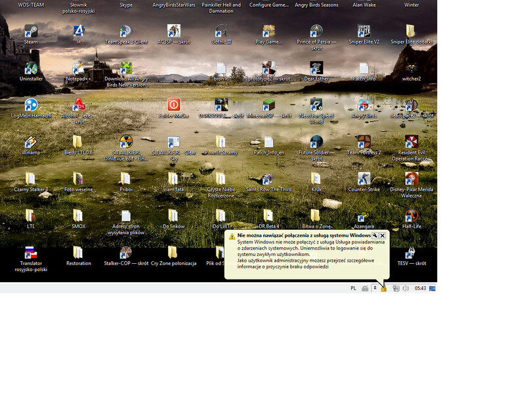The width and height of the screenshot is (525, 420).
Task: Open the witcher2 desktop shortcut
Action: (x=411, y=68)
